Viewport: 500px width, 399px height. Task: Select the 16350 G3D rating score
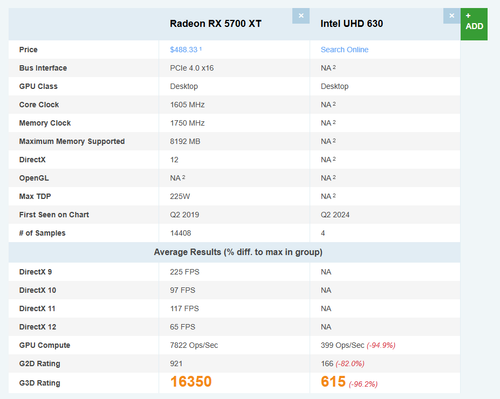click(x=191, y=382)
